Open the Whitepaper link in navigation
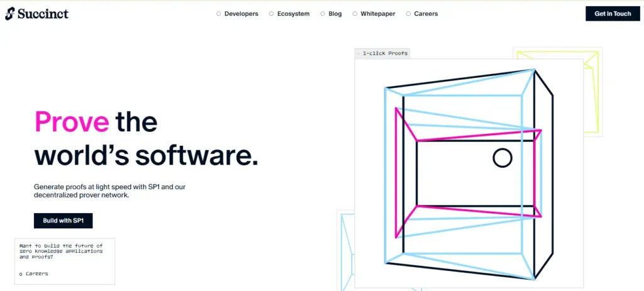The height and width of the screenshot is (291, 644). click(377, 14)
